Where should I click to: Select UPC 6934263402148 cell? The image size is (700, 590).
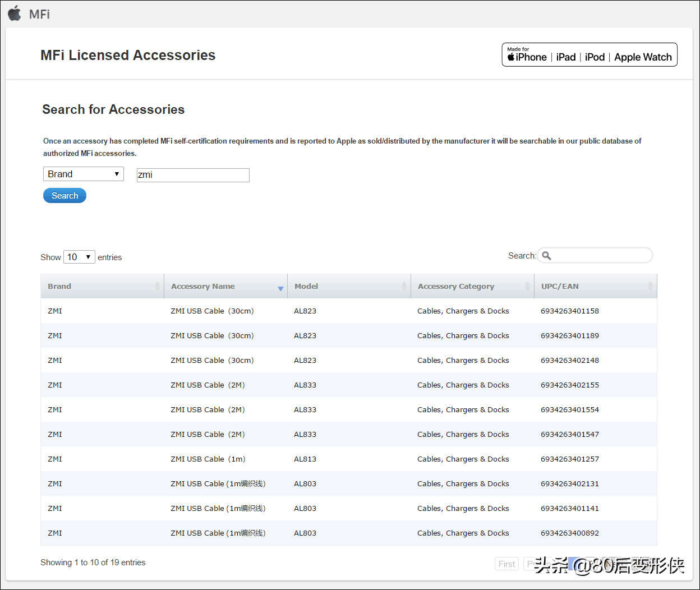click(570, 360)
